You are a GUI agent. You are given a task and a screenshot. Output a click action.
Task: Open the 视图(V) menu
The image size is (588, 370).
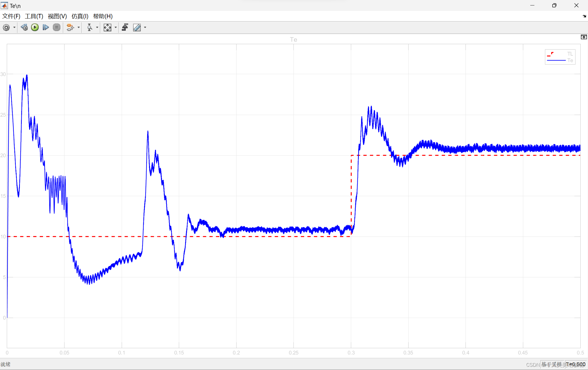tap(57, 16)
